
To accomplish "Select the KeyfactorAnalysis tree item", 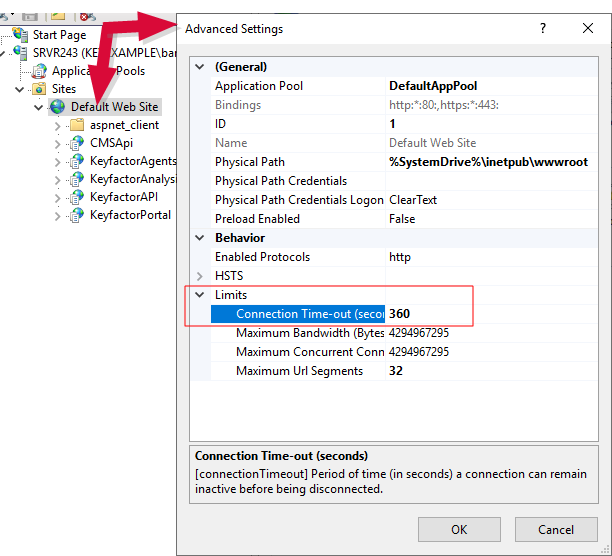I will tap(132, 179).
